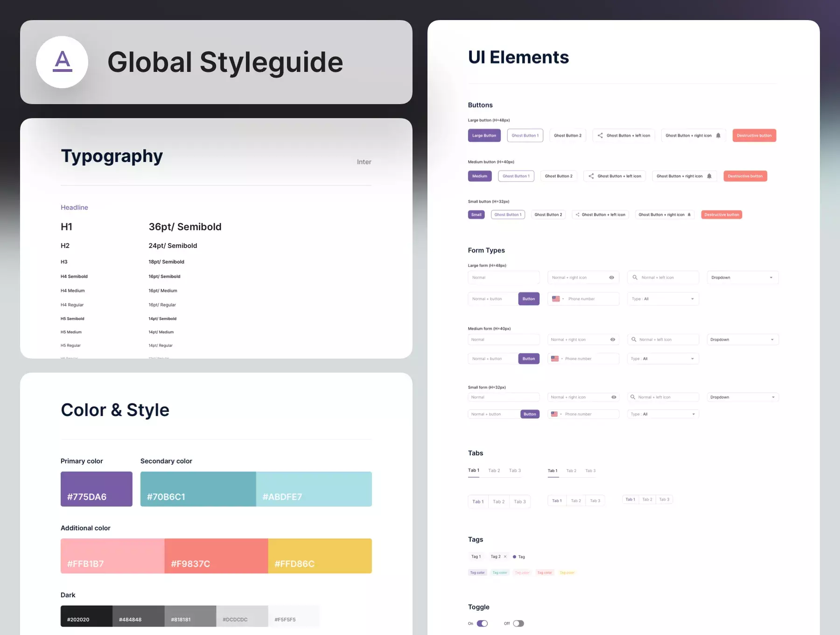
Task: Click the yellow swatch #FFD86C
Action: click(320, 556)
